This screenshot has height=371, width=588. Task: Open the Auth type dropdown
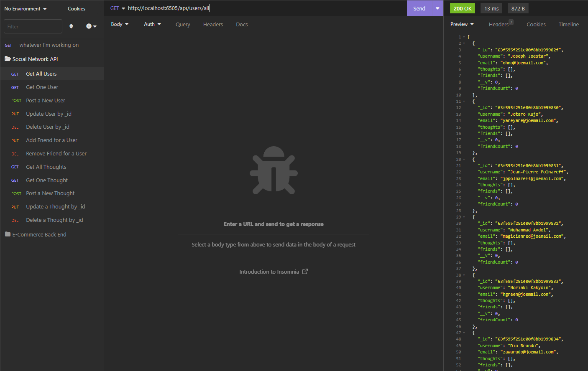[152, 24]
